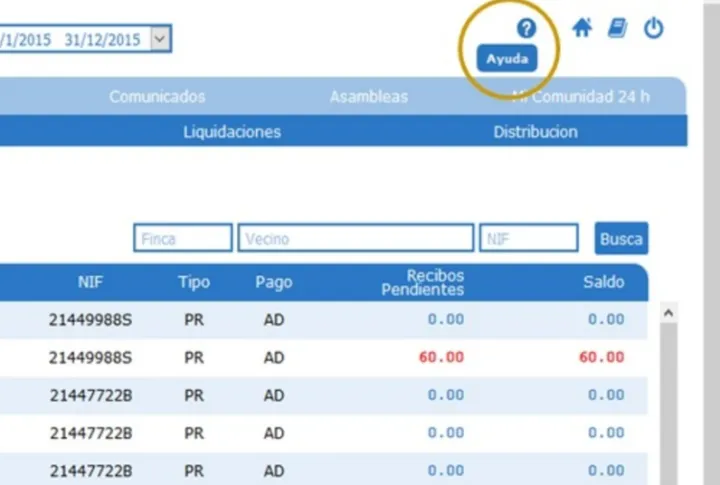The image size is (720, 485).
Task: Log out using the power icon
Action: [653, 28]
